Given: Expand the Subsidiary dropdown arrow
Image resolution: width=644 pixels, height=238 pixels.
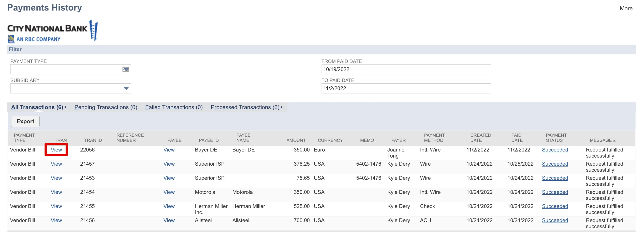Looking at the screenshot, I should (x=126, y=88).
